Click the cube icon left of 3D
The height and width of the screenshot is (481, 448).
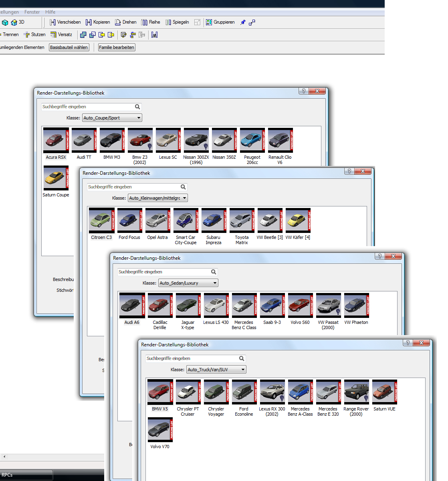(5, 22)
